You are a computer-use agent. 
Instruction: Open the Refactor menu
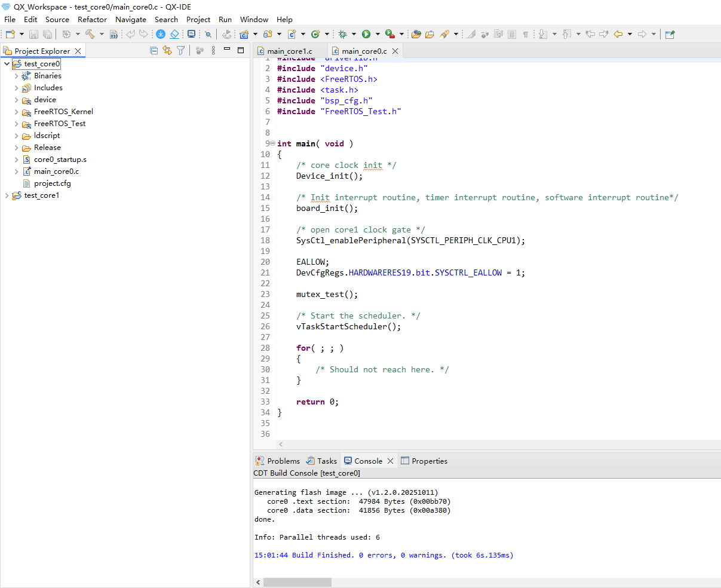(x=92, y=19)
